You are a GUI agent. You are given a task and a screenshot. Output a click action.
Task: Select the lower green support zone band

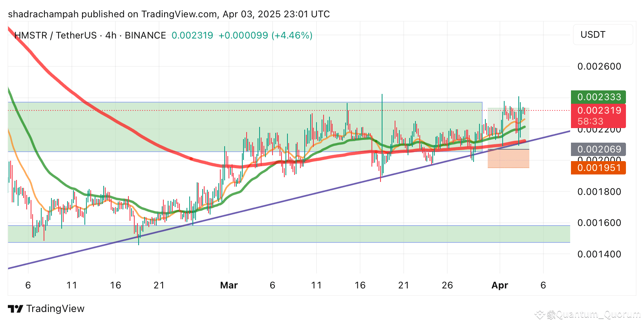289,234
